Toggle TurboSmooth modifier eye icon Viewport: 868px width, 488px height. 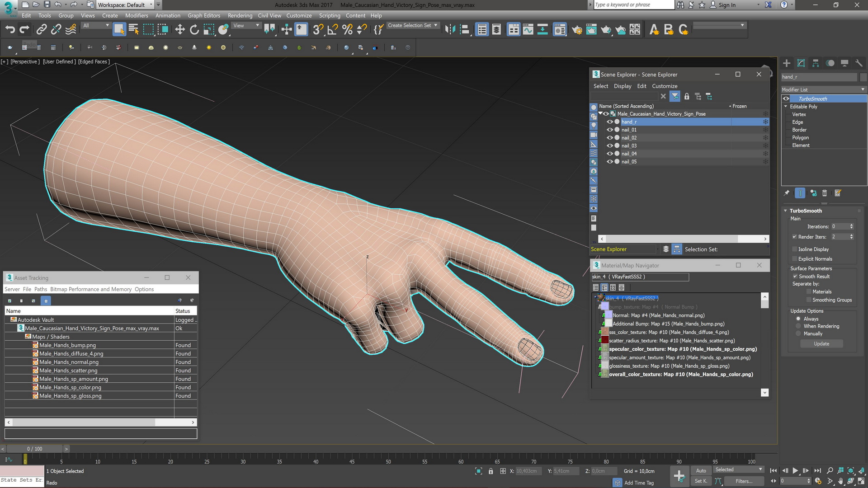tap(786, 99)
